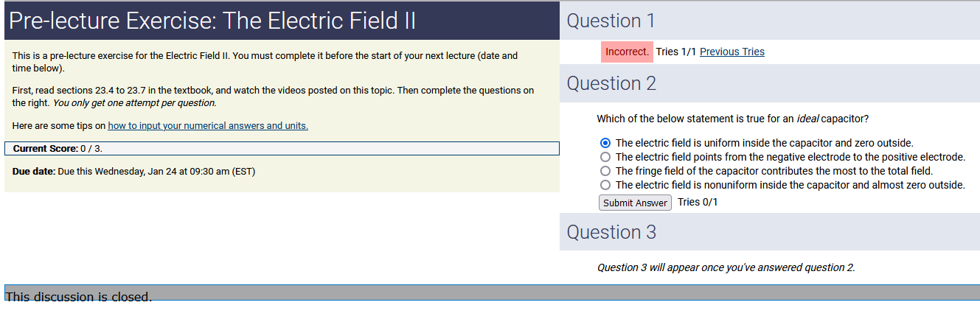Choose 'points from the negative electrode' answer

(x=605, y=157)
